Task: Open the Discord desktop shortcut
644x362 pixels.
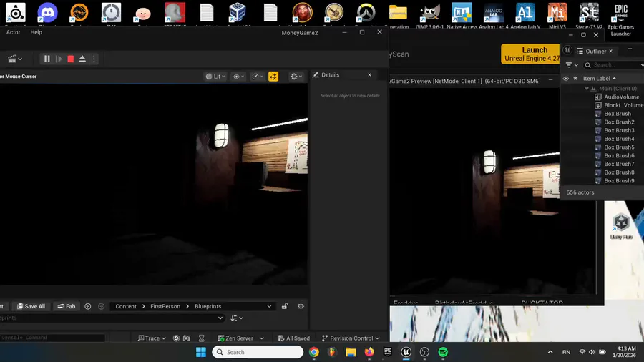Action: (47, 14)
